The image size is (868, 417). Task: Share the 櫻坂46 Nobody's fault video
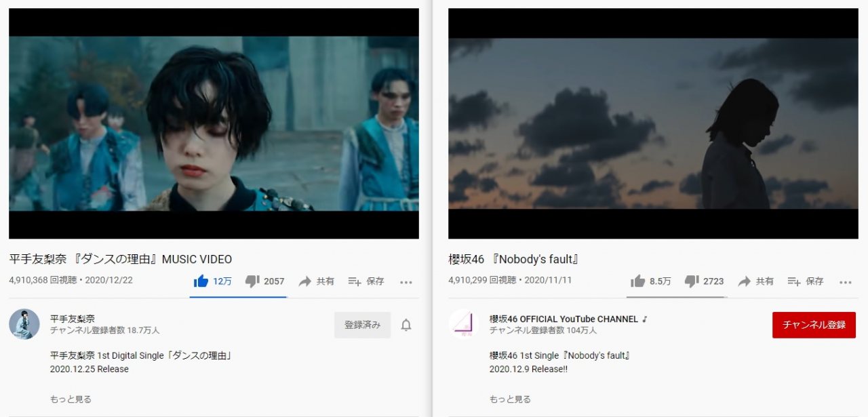click(755, 281)
